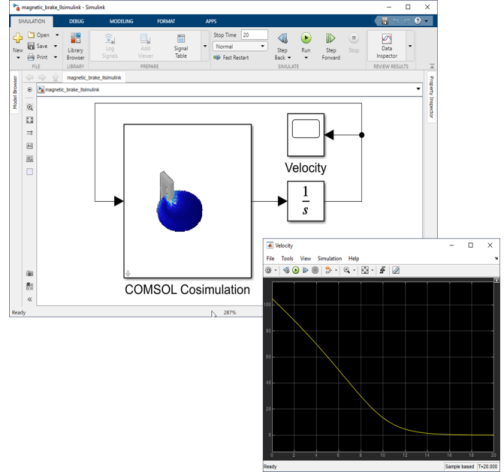Click Step Forward in the Velocity scope toolbar
This screenshot has width=504, height=475.
[x=305, y=270]
